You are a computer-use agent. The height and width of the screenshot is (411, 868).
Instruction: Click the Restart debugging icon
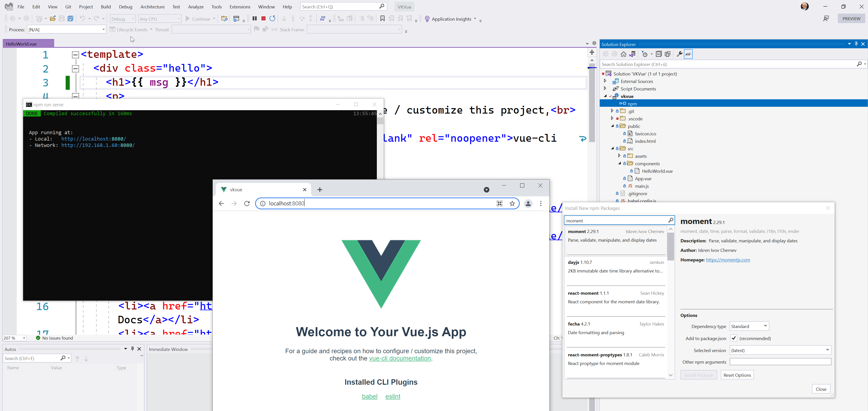point(272,19)
